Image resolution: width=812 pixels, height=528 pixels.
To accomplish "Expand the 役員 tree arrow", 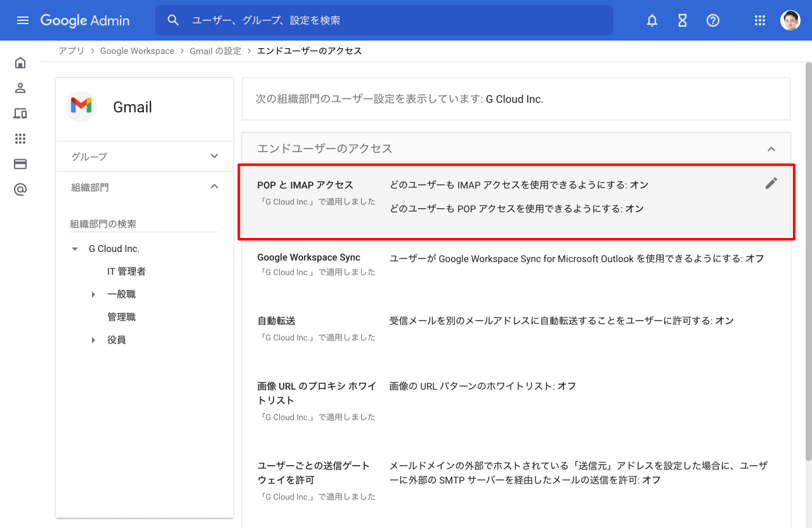I will pyautogui.click(x=93, y=340).
